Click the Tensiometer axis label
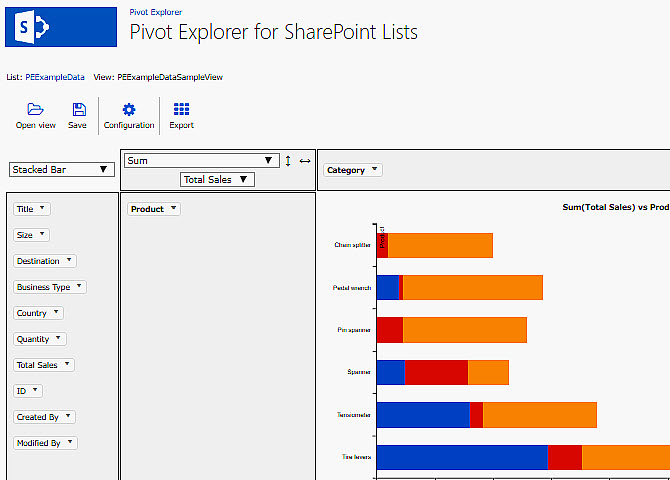Viewport: 670px width, 480px height. 354,415
